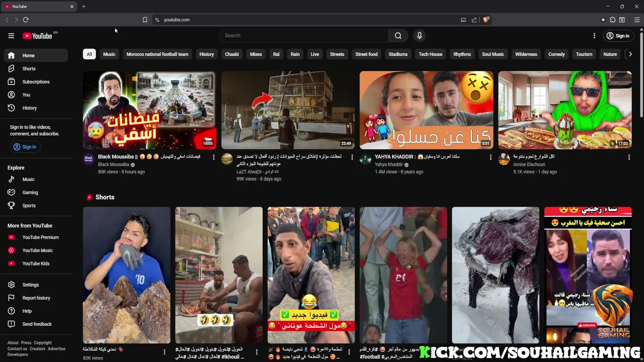This screenshot has width=644, height=362.
Task: Explore Gaming in the sidebar
Action: 35,192
